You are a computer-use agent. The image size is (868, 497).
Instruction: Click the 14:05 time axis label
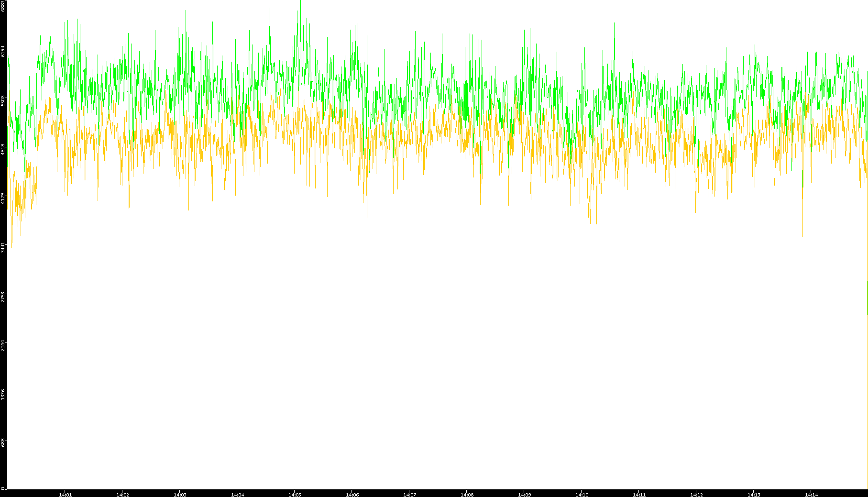pyautogui.click(x=295, y=495)
